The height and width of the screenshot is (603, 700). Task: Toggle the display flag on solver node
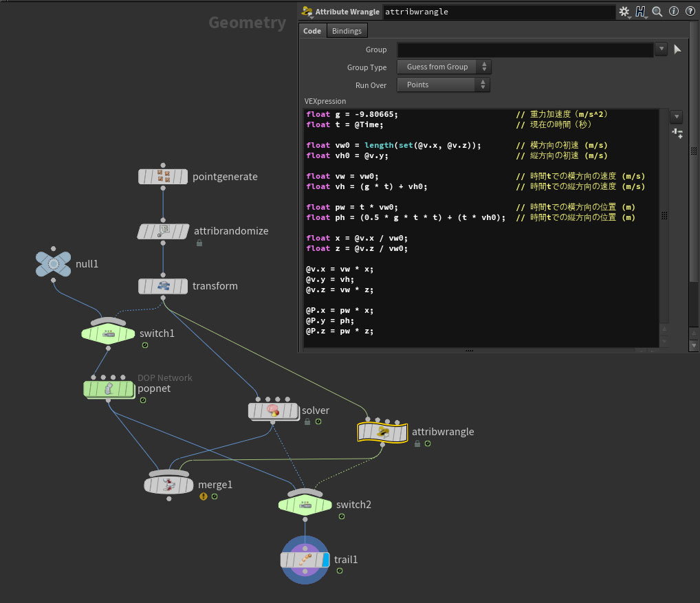coord(294,410)
